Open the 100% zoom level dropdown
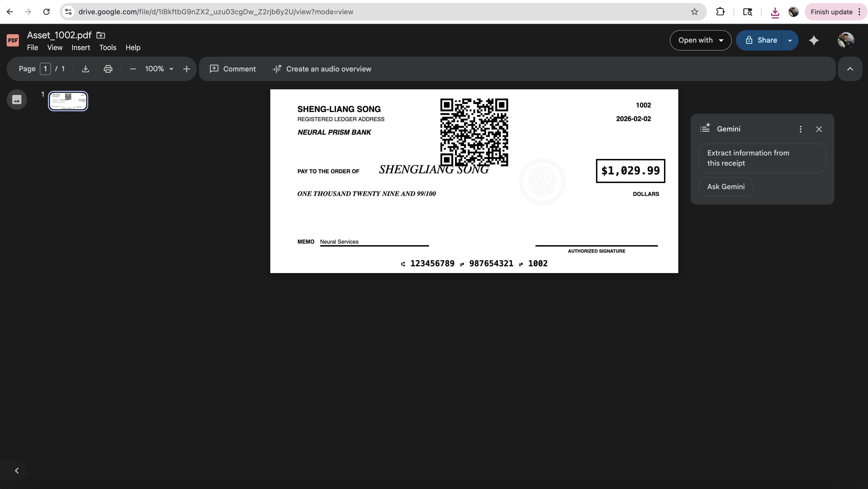 coord(159,69)
